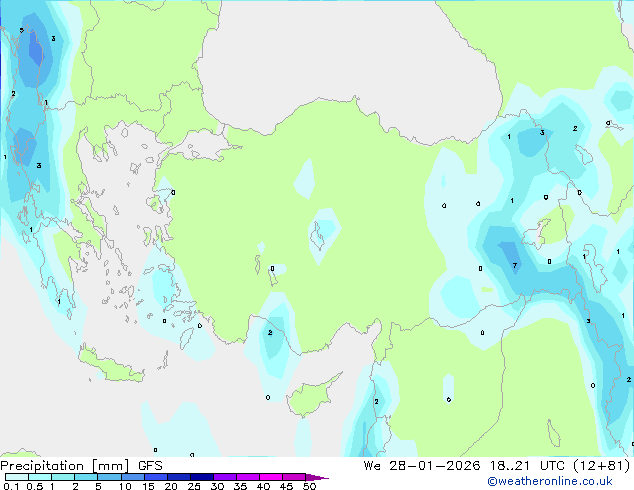Click the precipitation value '7' on the map
This screenshot has width=634, height=490.
(x=515, y=266)
